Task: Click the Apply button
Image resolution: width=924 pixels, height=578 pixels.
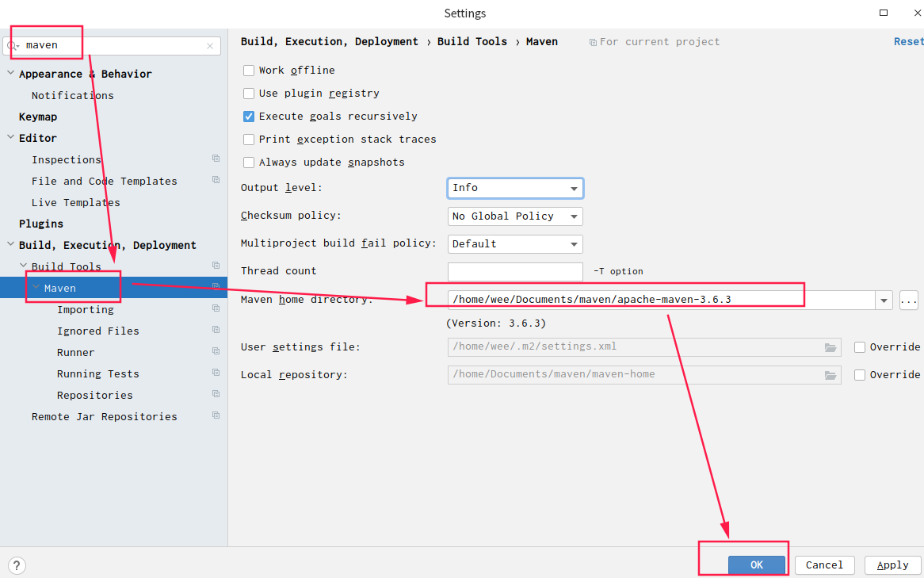Action: point(892,565)
